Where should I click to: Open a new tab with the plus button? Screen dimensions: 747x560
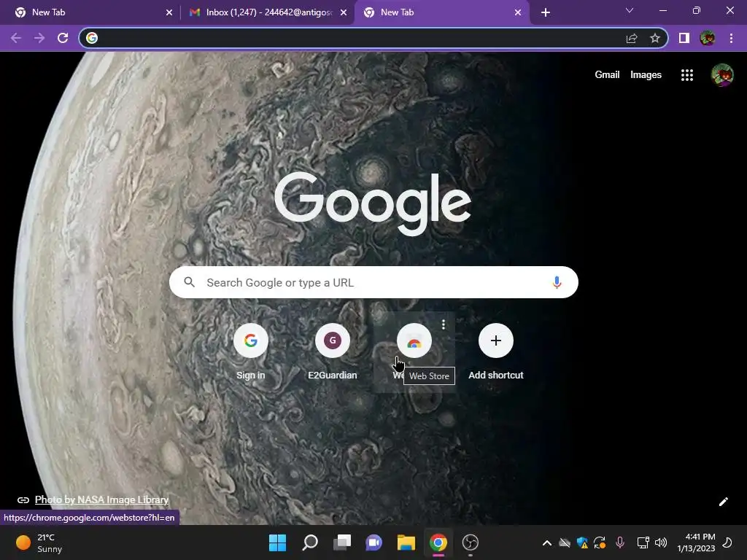coord(546,12)
